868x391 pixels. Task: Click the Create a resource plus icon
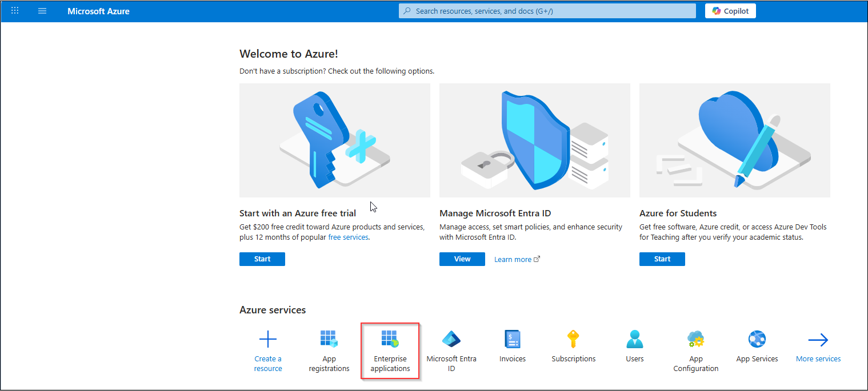tap(268, 340)
